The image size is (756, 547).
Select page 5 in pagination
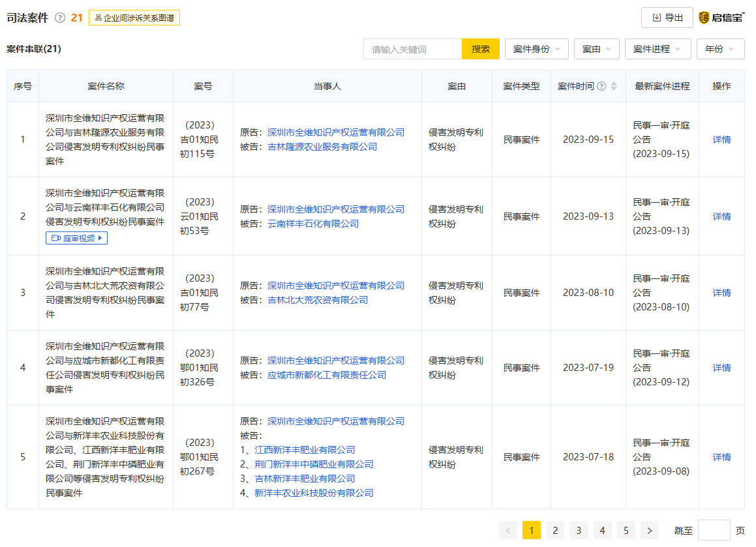click(x=626, y=531)
